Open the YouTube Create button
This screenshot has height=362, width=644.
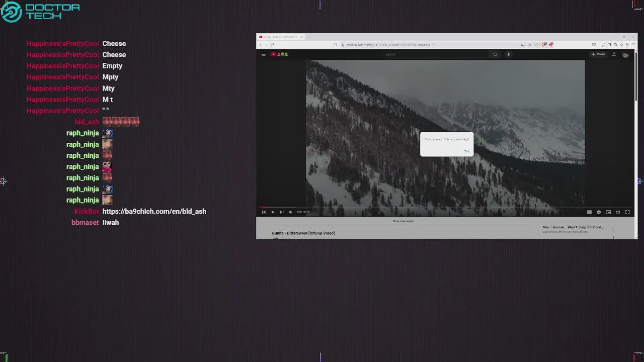[599, 54]
